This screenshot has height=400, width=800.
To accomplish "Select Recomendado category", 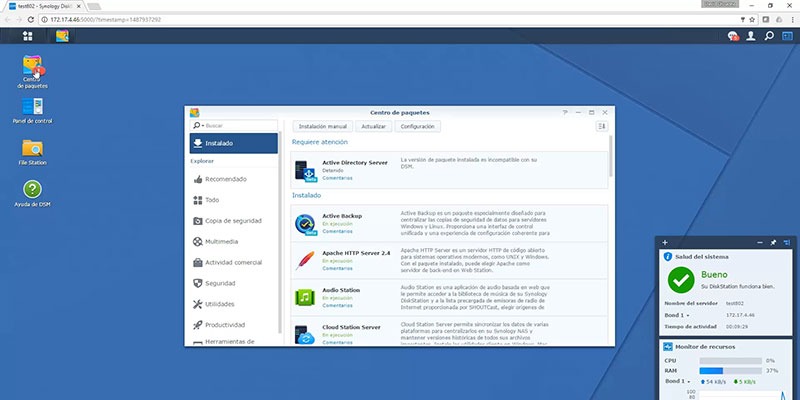I will click(x=234, y=179).
